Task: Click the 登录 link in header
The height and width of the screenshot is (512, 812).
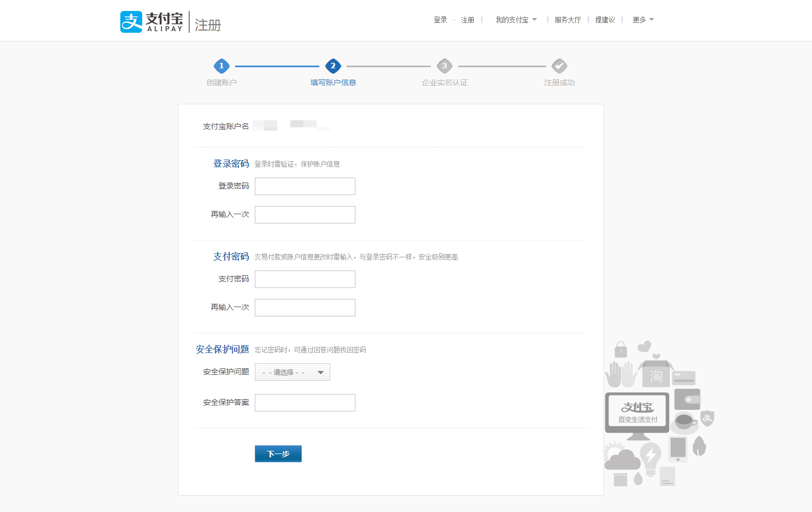Action: point(440,20)
